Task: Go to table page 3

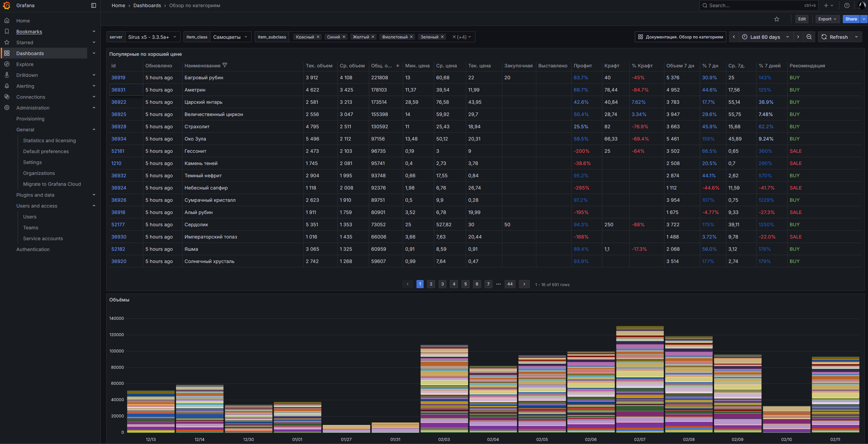Action: click(442, 284)
